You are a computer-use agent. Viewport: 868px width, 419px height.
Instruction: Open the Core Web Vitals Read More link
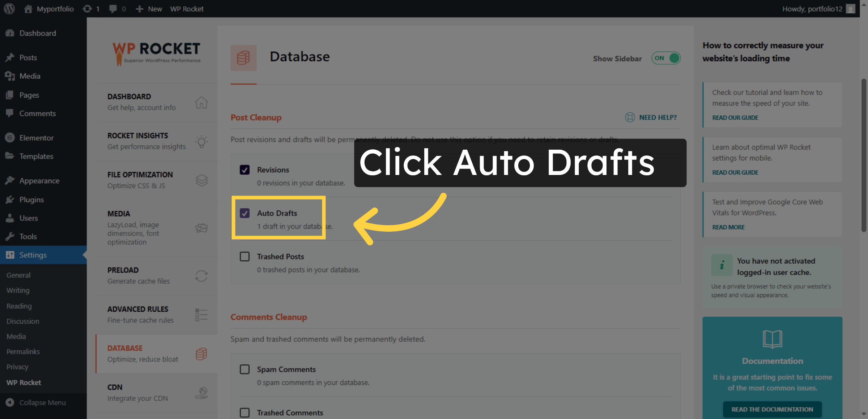(728, 227)
